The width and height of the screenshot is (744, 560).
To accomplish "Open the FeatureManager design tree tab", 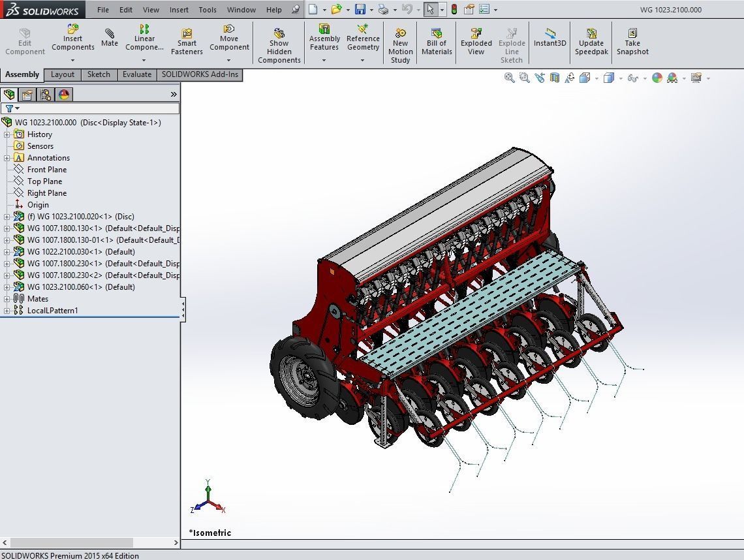I will pos(9,95).
